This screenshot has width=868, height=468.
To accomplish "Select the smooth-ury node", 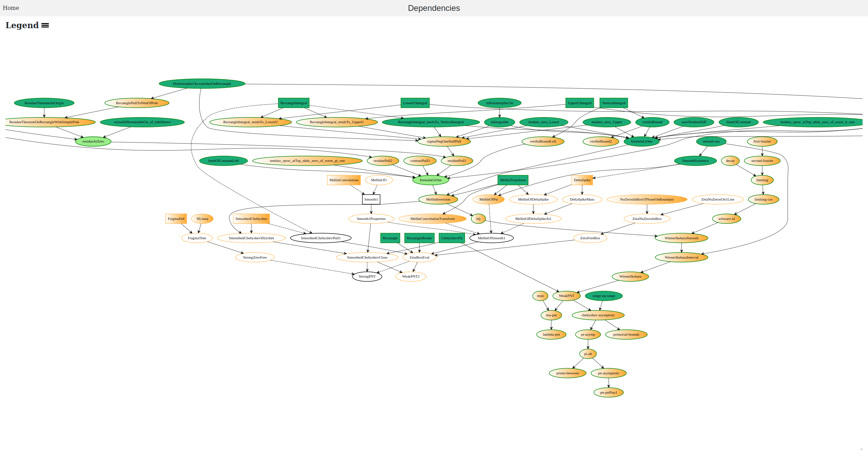I will tap(711, 142).
